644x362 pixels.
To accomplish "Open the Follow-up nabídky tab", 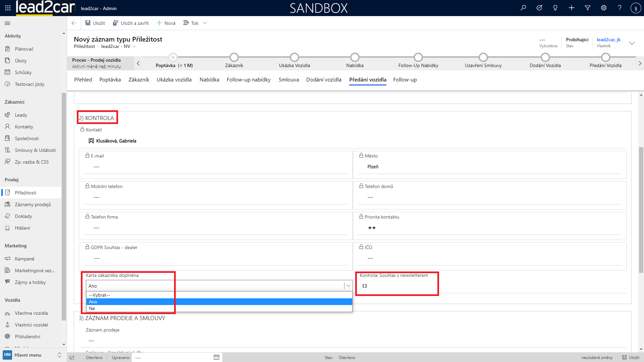I will (248, 80).
